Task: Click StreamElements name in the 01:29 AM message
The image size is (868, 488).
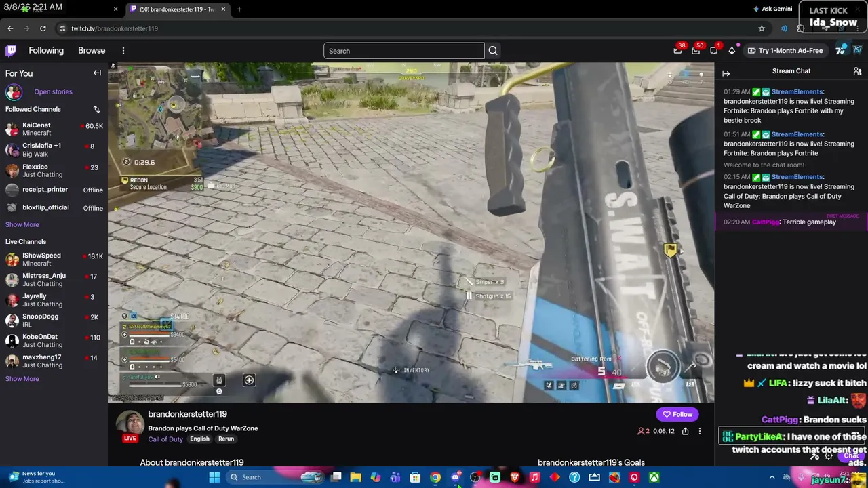Action: click(x=797, y=92)
